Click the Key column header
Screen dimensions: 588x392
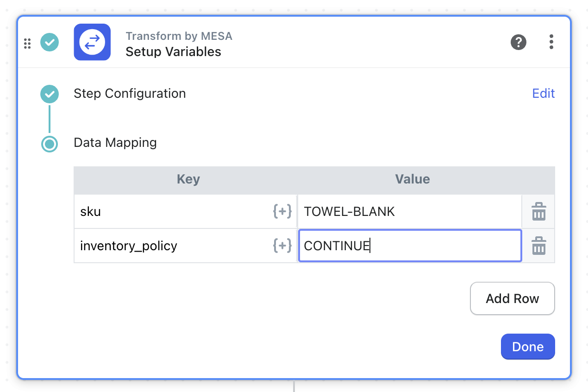[x=188, y=179]
